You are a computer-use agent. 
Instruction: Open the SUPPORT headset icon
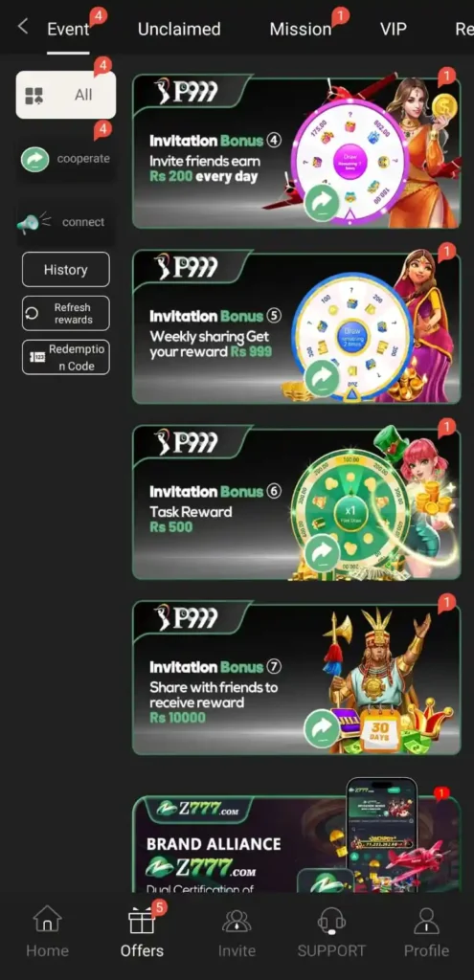click(331, 920)
